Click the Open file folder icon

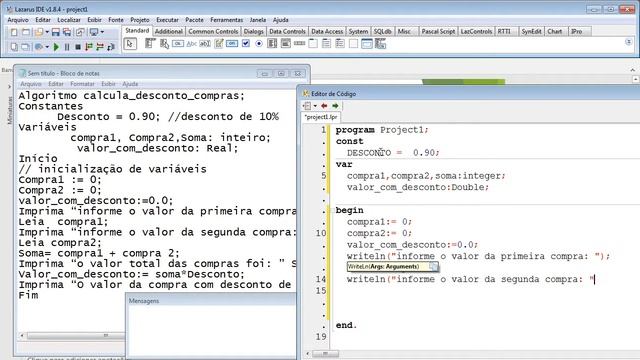[39, 32]
